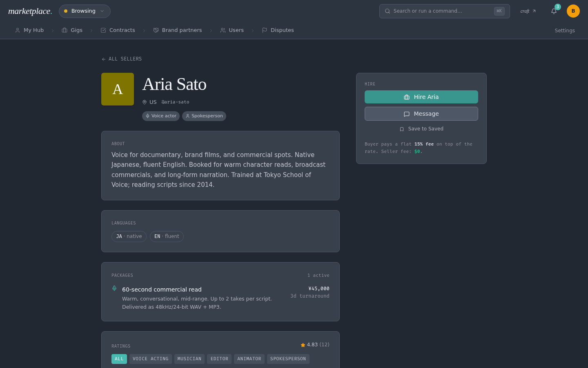Viewport: 588px width, 368px height.
Task: Open the 60-second commercial read package
Action: pos(220,298)
